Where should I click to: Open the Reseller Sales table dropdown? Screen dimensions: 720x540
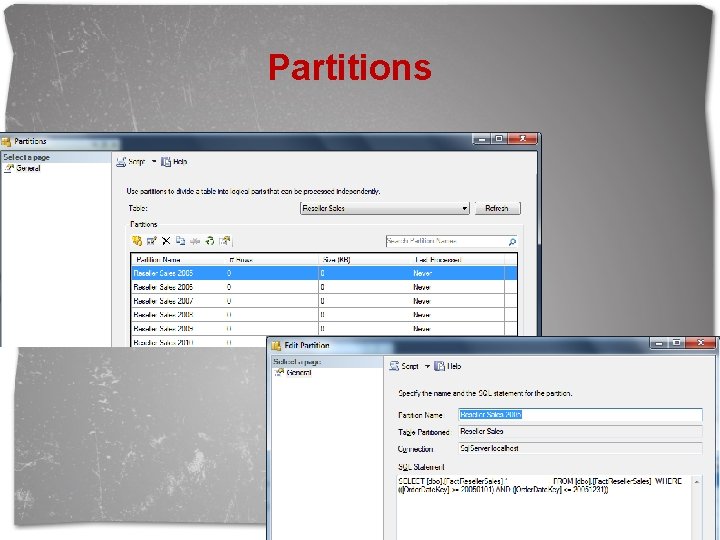coord(464,208)
